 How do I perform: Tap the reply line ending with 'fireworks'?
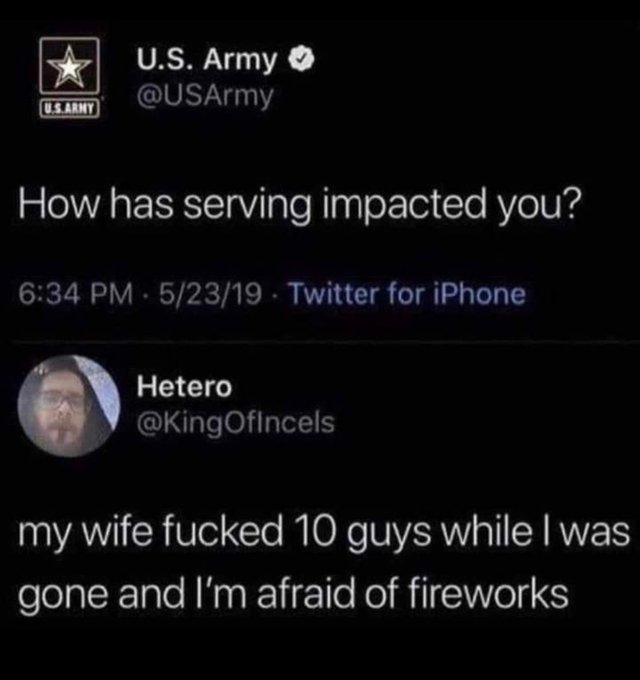click(293, 595)
